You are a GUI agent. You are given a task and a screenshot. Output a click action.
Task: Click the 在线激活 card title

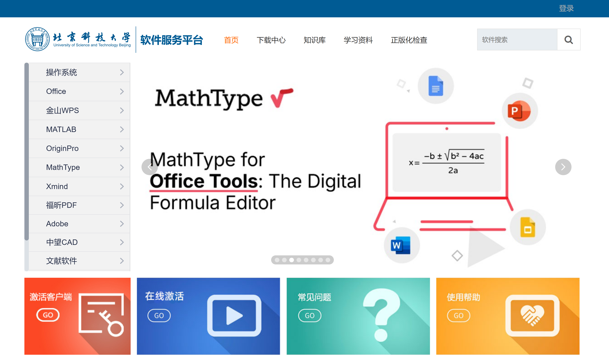coord(164,296)
